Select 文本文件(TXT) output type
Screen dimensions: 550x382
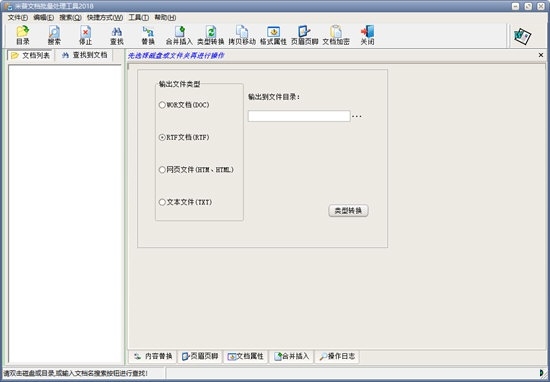click(x=186, y=202)
